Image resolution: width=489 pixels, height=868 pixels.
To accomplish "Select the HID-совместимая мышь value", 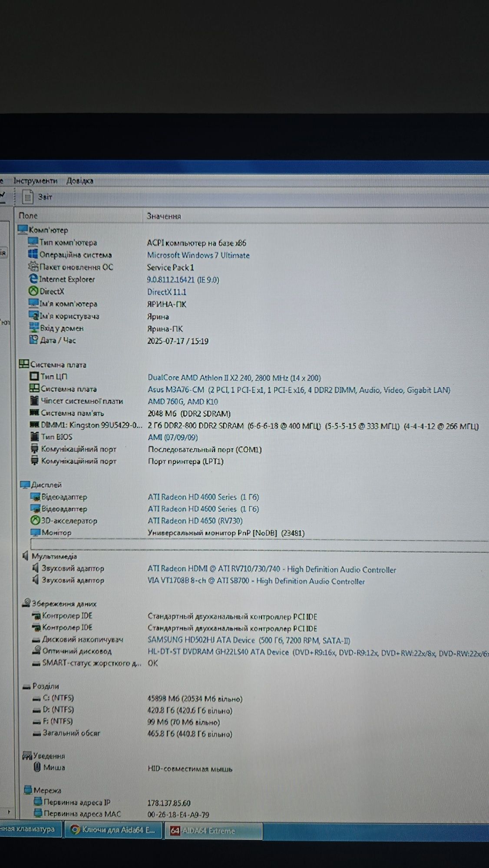I will 190,769.
